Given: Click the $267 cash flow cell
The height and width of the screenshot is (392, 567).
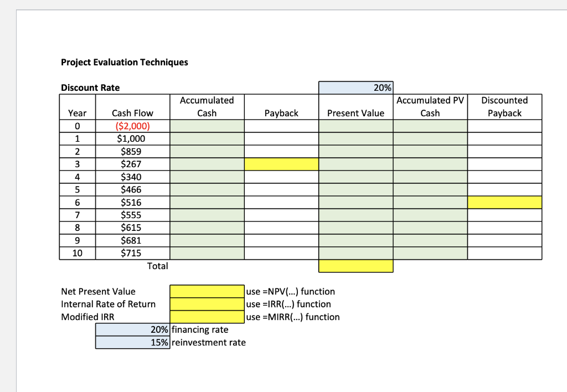Looking at the screenshot, I should (x=133, y=164).
